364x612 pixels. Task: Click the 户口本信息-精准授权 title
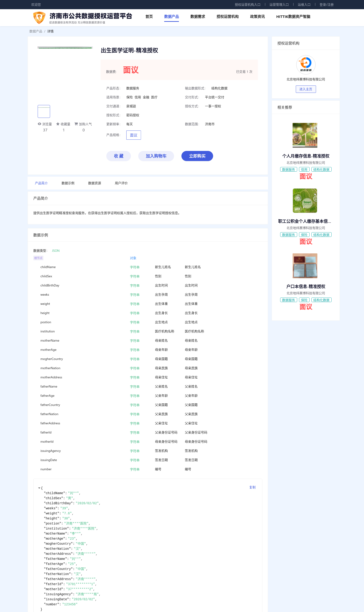[306, 286]
